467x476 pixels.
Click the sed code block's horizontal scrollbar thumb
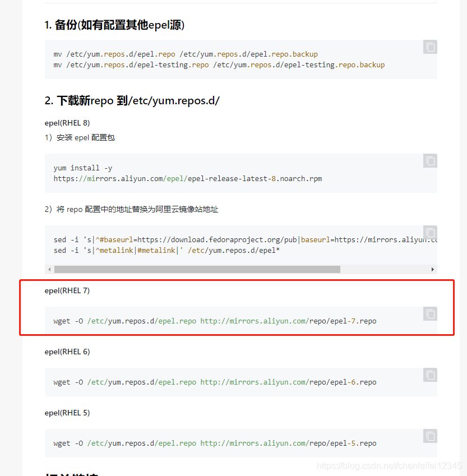point(197,269)
